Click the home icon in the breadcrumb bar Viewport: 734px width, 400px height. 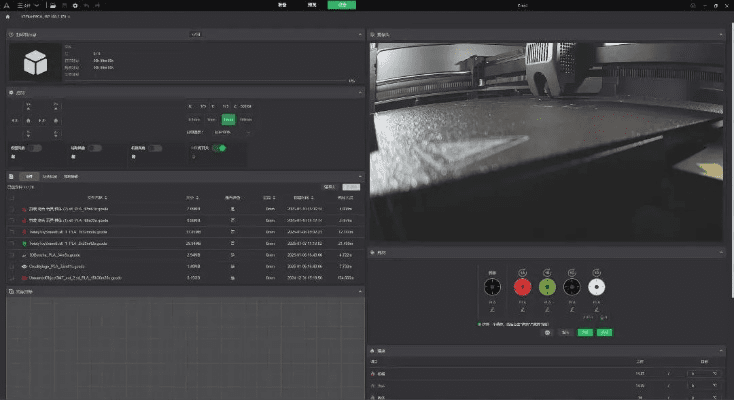(10, 17)
